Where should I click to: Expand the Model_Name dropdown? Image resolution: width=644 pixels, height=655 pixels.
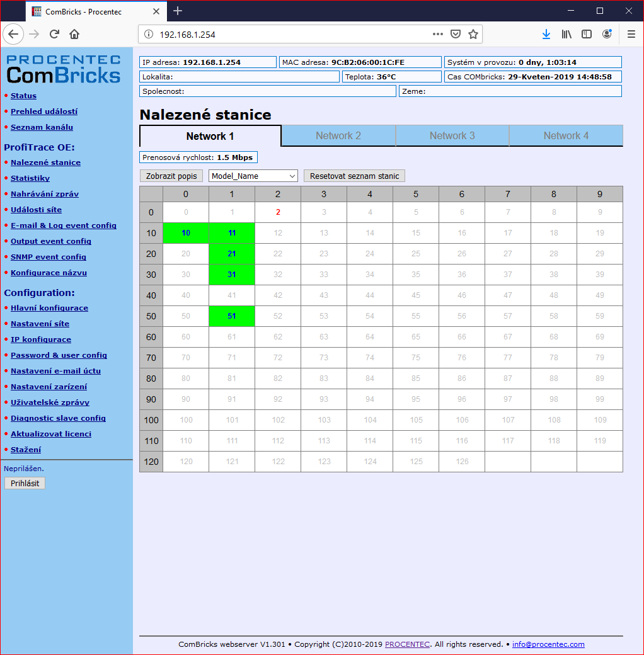tap(253, 176)
